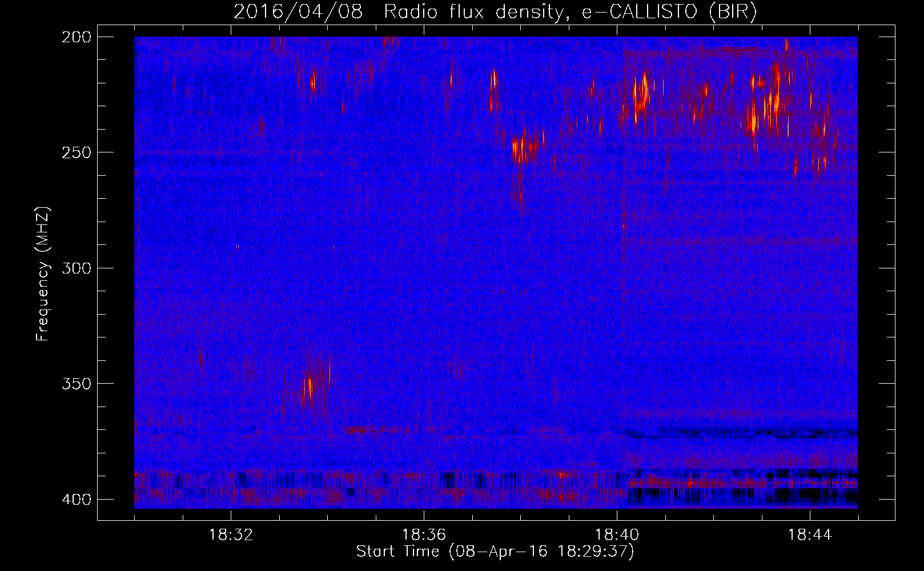
Task: Click the 'Start Time (08-Apr-16 18:29:37)' label
Action: click(x=495, y=552)
